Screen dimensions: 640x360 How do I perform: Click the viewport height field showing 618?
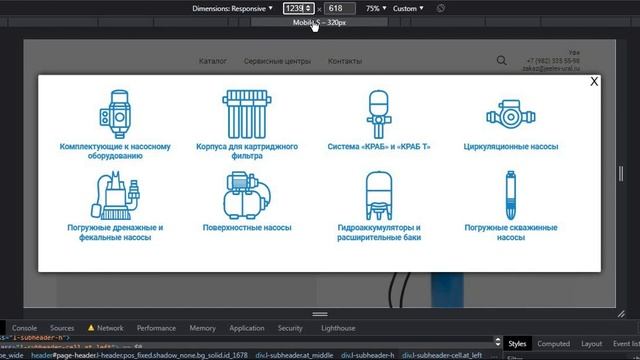[x=340, y=9]
